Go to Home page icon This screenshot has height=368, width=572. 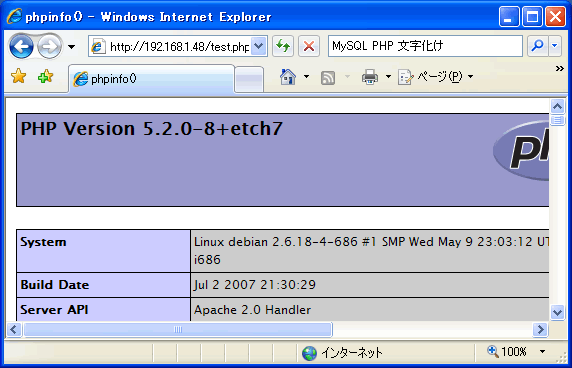pos(288,77)
